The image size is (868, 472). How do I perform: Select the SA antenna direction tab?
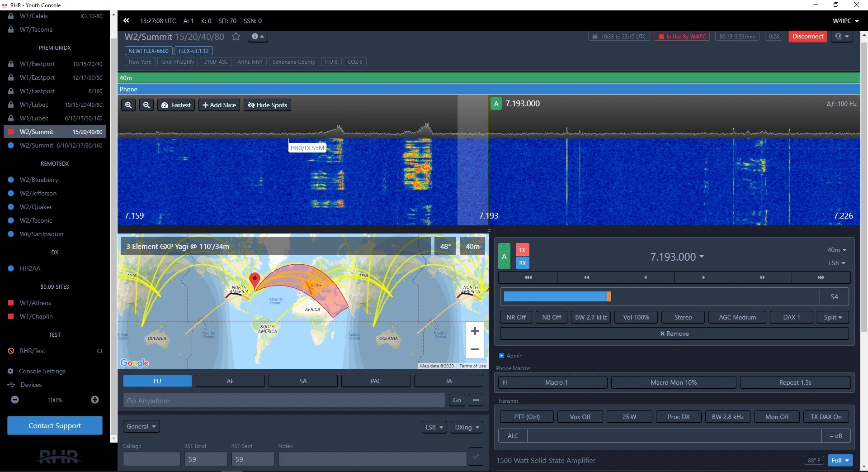(x=303, y=381)
